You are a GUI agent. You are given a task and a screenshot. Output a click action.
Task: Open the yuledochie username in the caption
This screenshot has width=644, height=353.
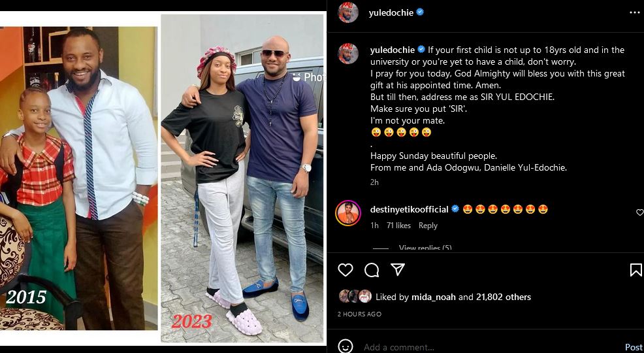click(x=393, y=50)
